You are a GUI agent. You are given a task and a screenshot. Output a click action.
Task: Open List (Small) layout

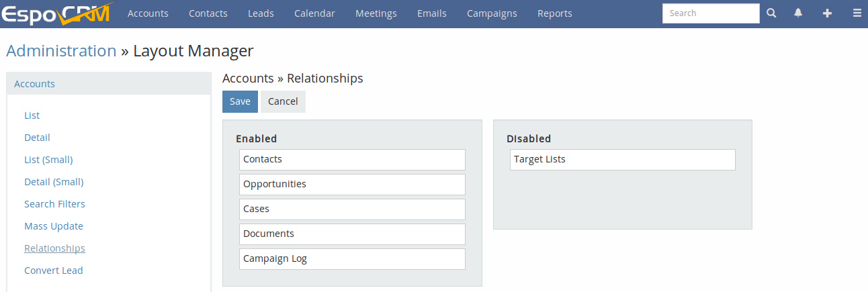48,160
